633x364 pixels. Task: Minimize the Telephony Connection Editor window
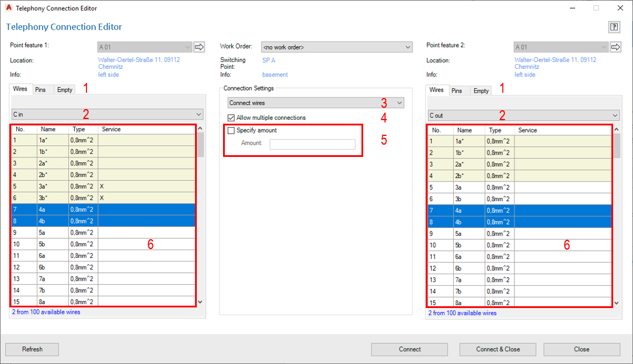572,8
